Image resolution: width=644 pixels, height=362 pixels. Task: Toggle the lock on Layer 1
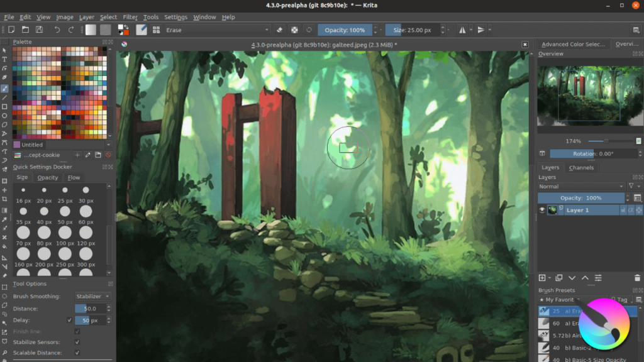click(623, 210)
